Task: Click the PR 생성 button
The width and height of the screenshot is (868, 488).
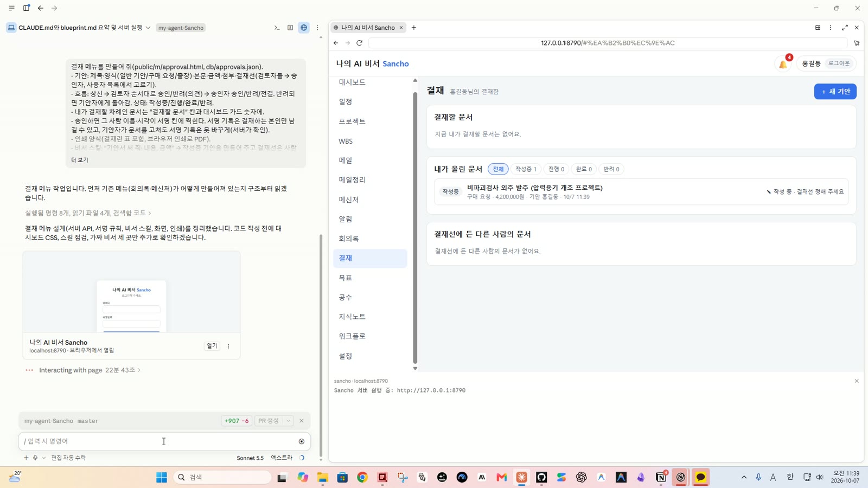Action: 269,421
